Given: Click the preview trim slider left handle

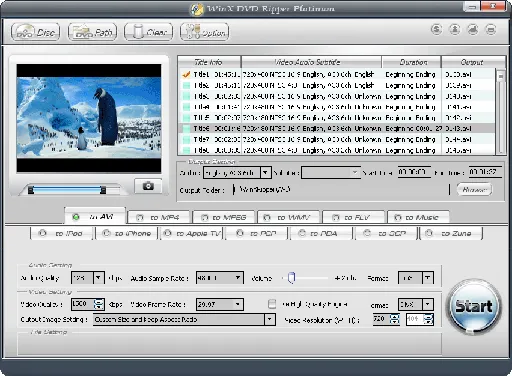Looking at the screenshot, I should pyautogui.click(x=31, y=190).
